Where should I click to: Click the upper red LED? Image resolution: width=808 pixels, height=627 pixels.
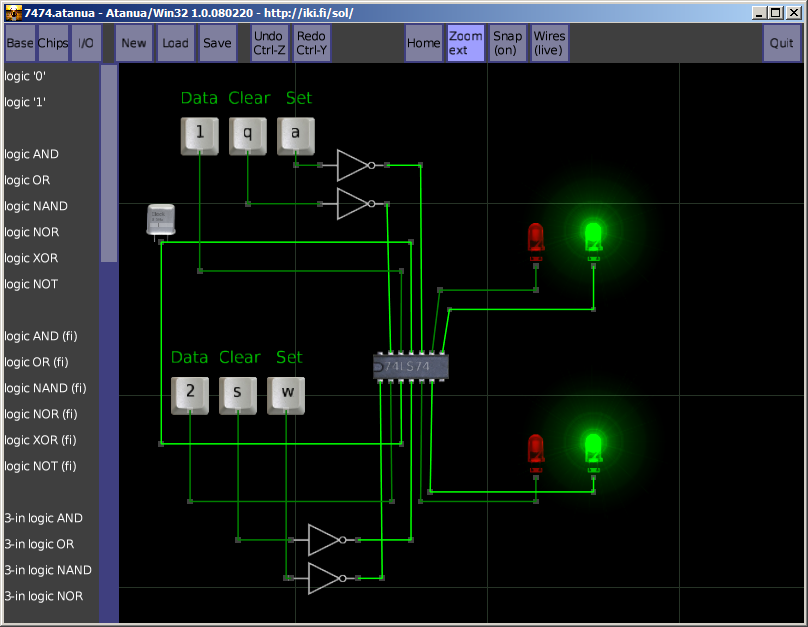[x=536, y=240]
